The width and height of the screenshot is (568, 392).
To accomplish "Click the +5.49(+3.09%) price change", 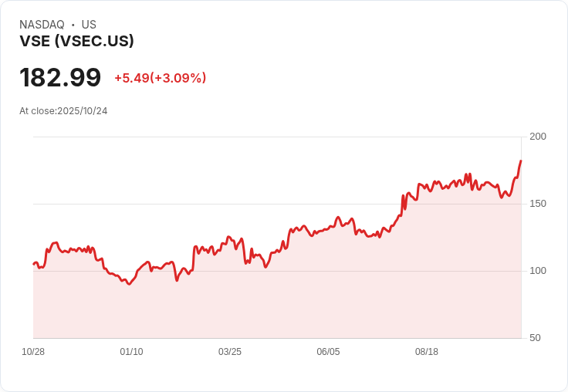I will tap(160, 78).
